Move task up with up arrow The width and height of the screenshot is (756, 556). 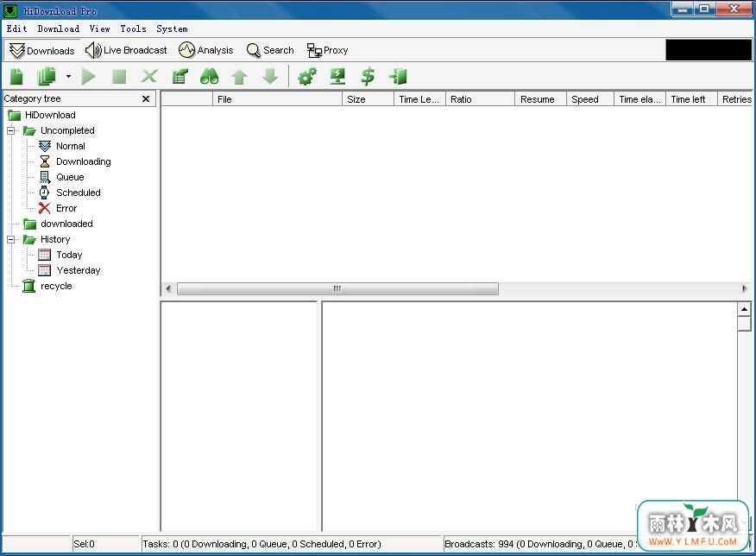click(x=239, y=76)
